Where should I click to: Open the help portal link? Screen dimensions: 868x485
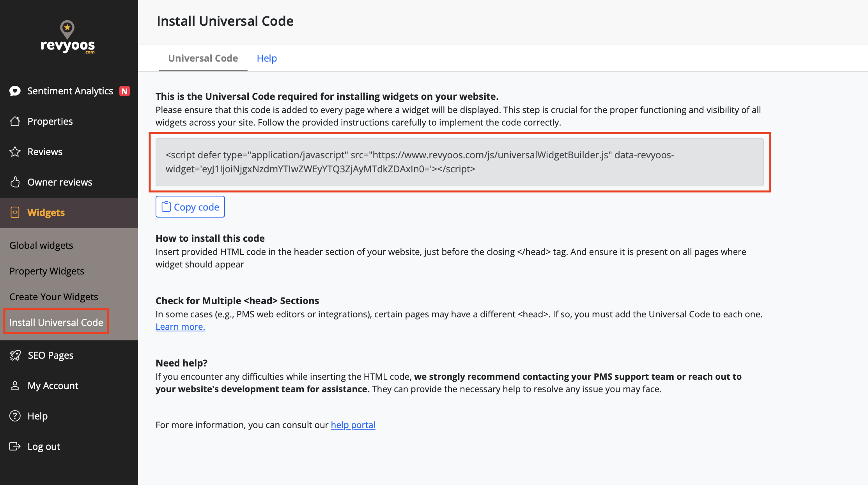tap(353, 425)
